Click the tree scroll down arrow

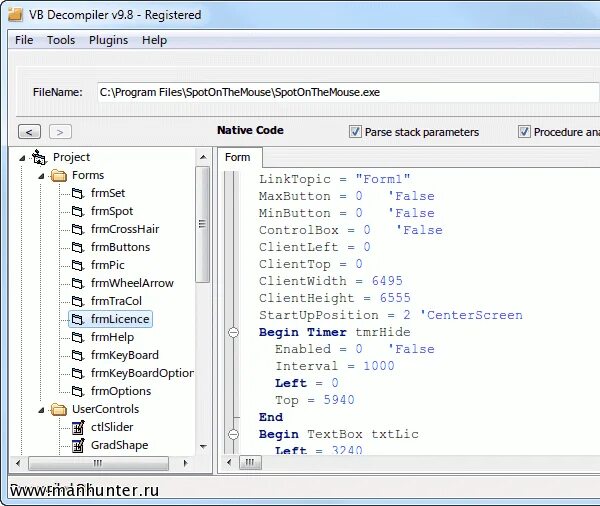[203, 446]
